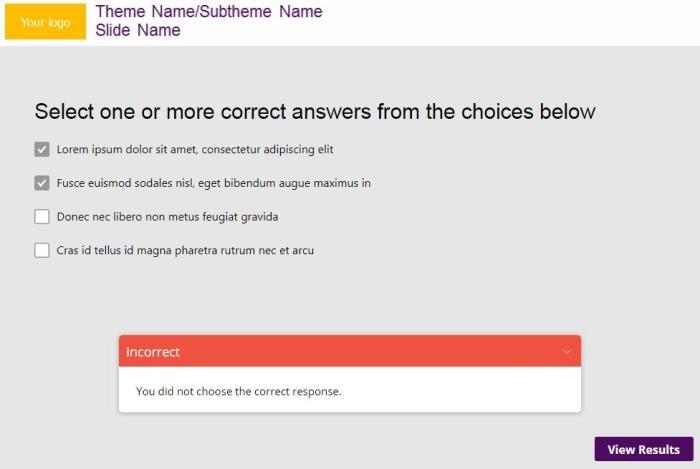Click the 'Incorrect' word in the red banner

point(153,352)
